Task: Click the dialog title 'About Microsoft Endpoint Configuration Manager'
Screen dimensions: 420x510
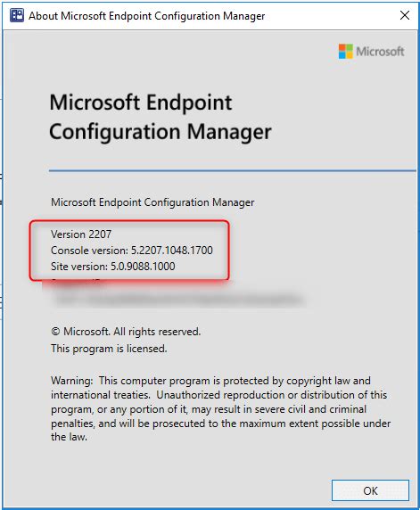Action: [147, 16]
